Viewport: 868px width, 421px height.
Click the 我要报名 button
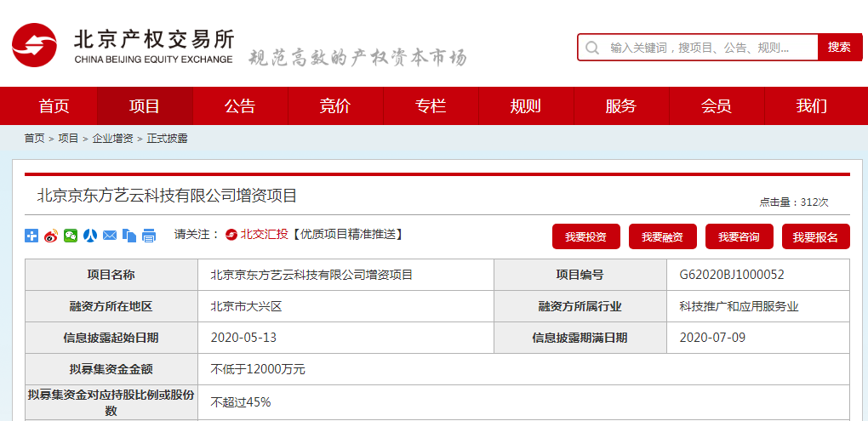tap(815, 236)
